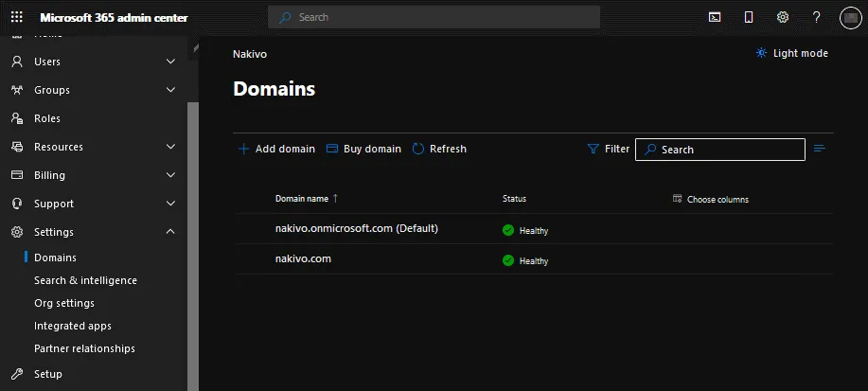
Task: Click the Add domain button
Action: point(276,149)
